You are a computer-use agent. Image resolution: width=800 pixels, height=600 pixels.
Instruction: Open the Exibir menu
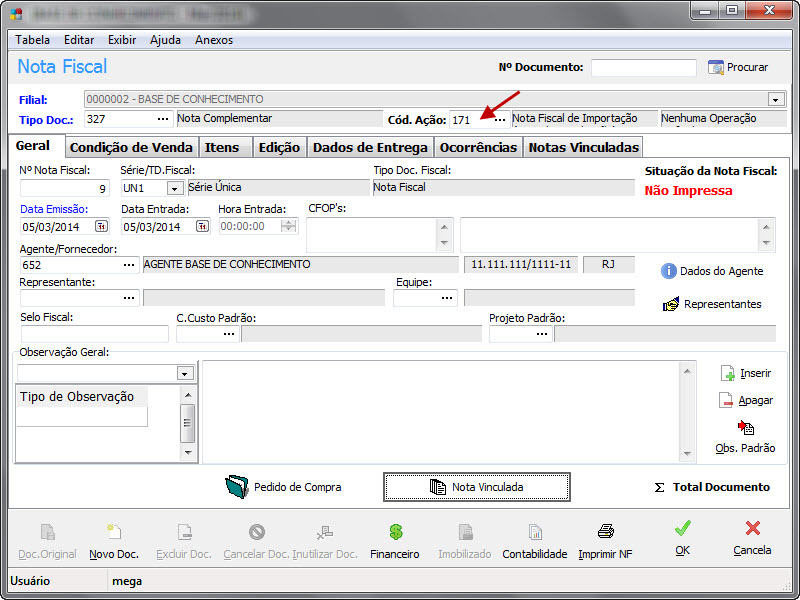click(x=122, y=40)
